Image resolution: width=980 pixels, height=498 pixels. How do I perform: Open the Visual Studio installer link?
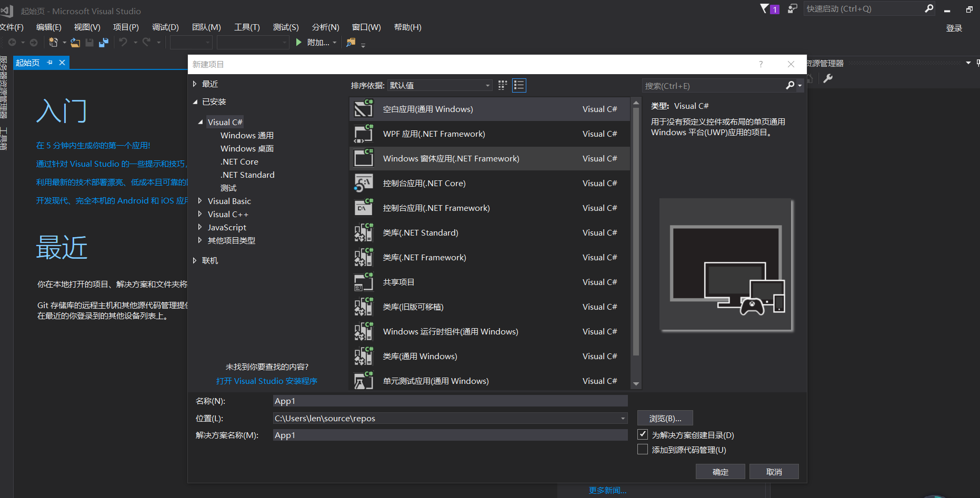coord(266,381)
